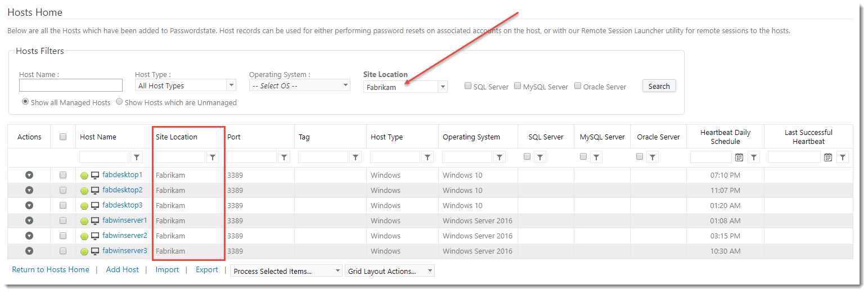Click the filter icon under Port column
The height and width of the screenshot is (293, 868).
(284, 157)
